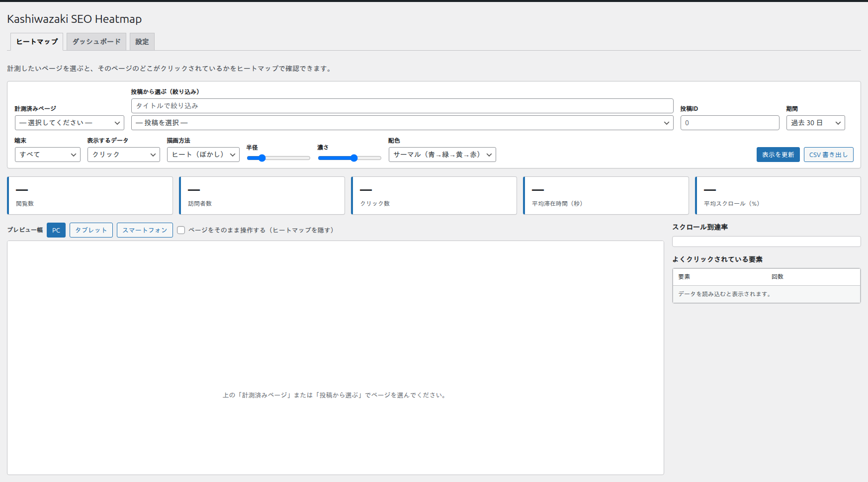Select タブレット preview width
868x482 pixels.
(x=91, y=230)
